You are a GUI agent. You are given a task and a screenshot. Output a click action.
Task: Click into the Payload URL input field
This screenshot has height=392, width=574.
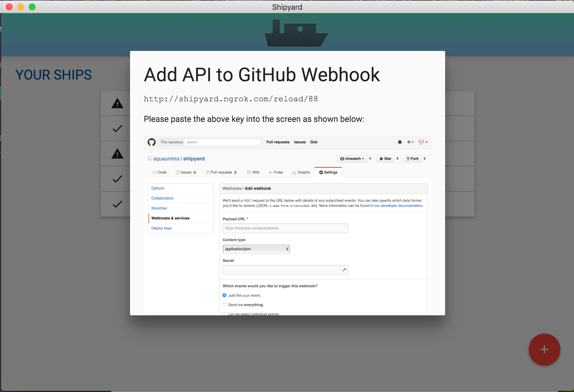tap(285, 228)
